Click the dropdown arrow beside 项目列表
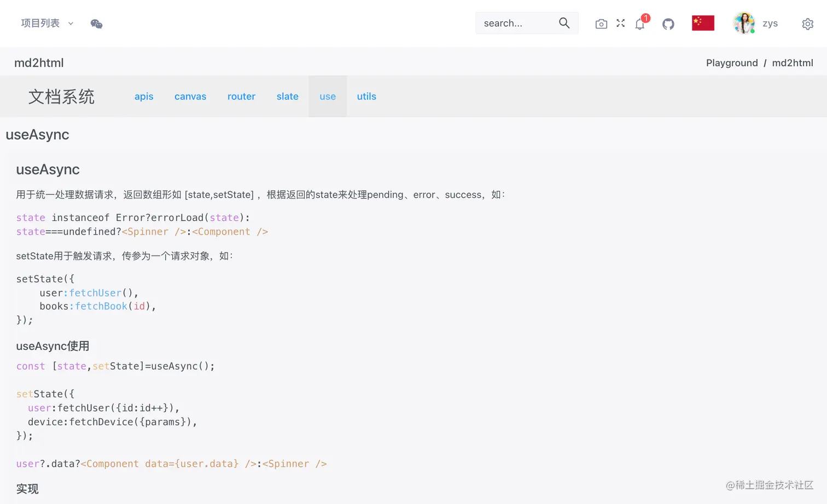Image resolution: width=827 pixels, height=504 pixels. coord(70,24)
